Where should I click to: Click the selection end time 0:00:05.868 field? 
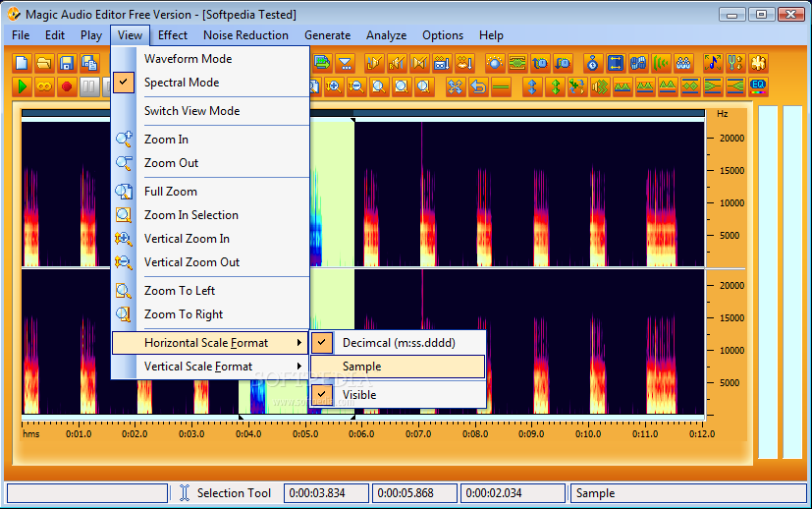[x=414, y=493]
